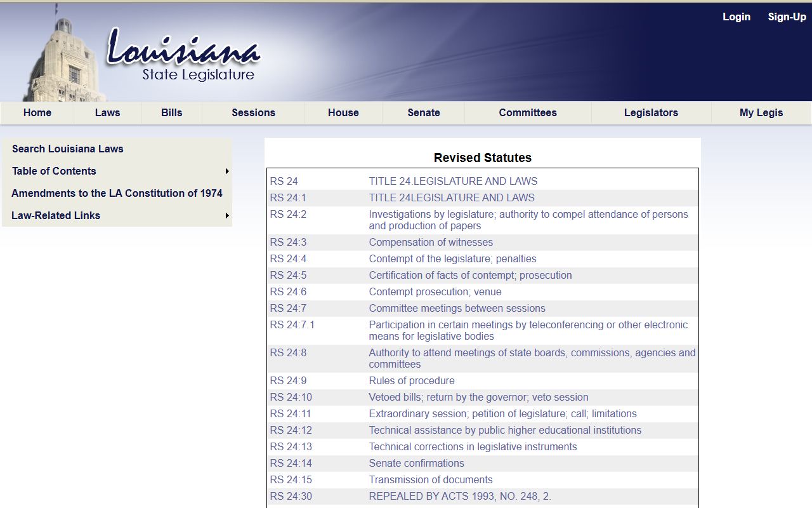
Task: Open Authority to attend meetings of state boards
Action: coord(532,358)
